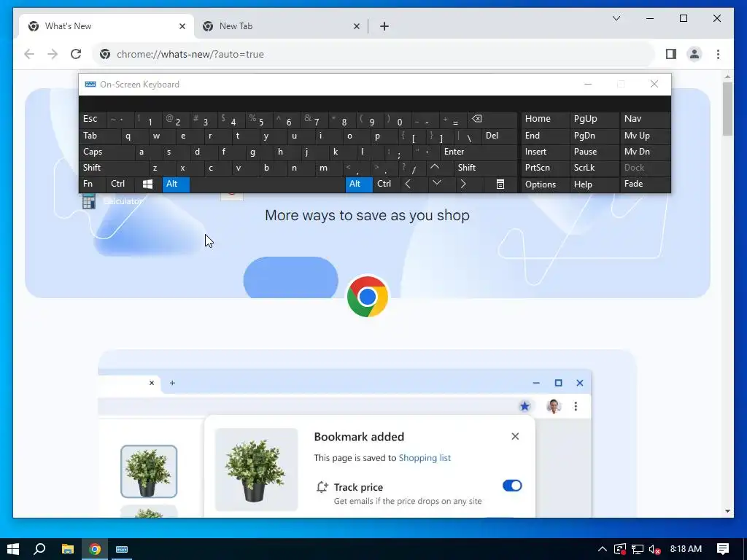
Task: Open On-Screen Keyboard Options
Action: [545, 184]
